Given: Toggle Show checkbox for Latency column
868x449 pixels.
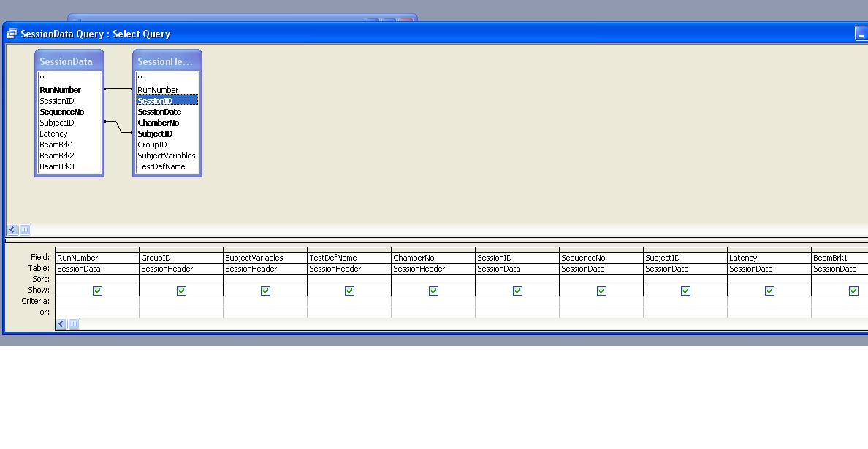Looking at the screenshot, I should [769, 291].
